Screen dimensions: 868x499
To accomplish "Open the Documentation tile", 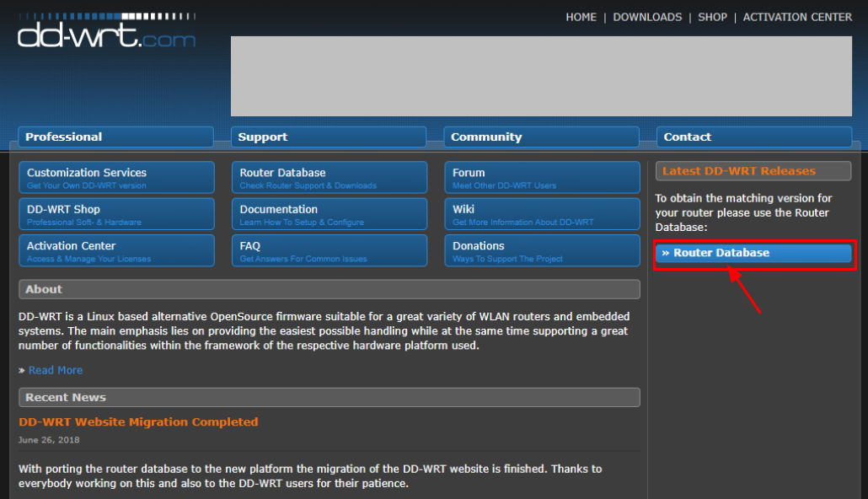I will point(330,214).
